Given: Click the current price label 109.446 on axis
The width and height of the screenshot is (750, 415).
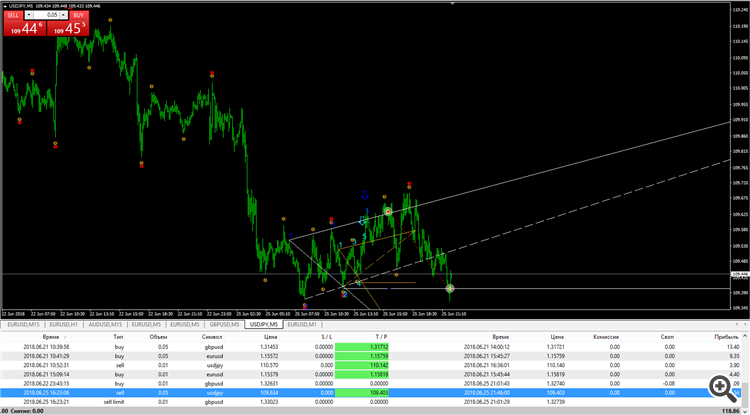Looking at the screenshot, I should click(740, 274).
